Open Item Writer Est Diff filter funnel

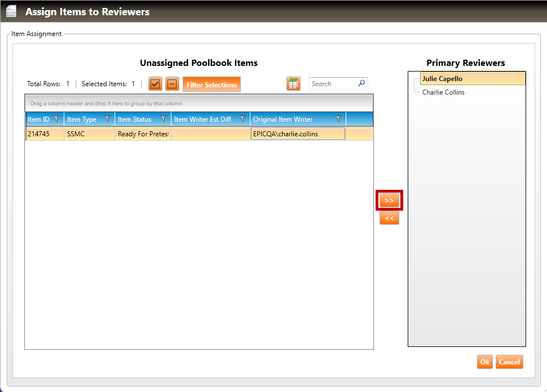pos(242,119)
